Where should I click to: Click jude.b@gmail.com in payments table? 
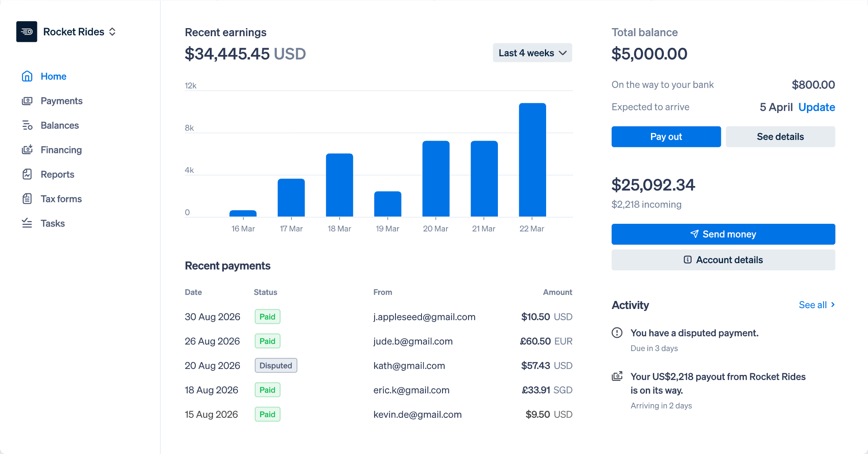coord(413,342)
